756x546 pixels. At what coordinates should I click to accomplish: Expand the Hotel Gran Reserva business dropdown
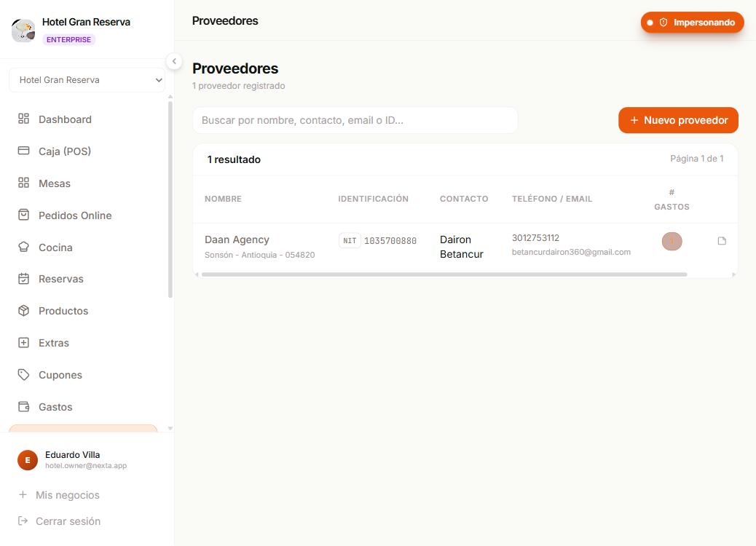click(x=87, y=80)
